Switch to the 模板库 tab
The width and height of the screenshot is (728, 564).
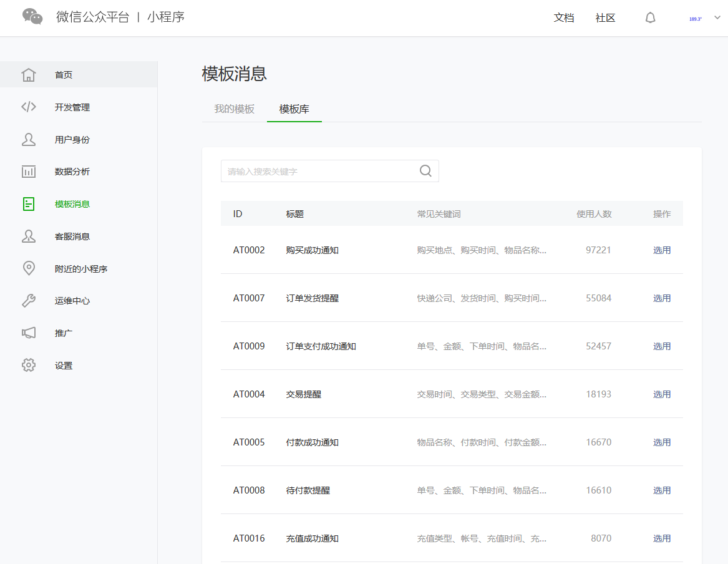point(294,109)
